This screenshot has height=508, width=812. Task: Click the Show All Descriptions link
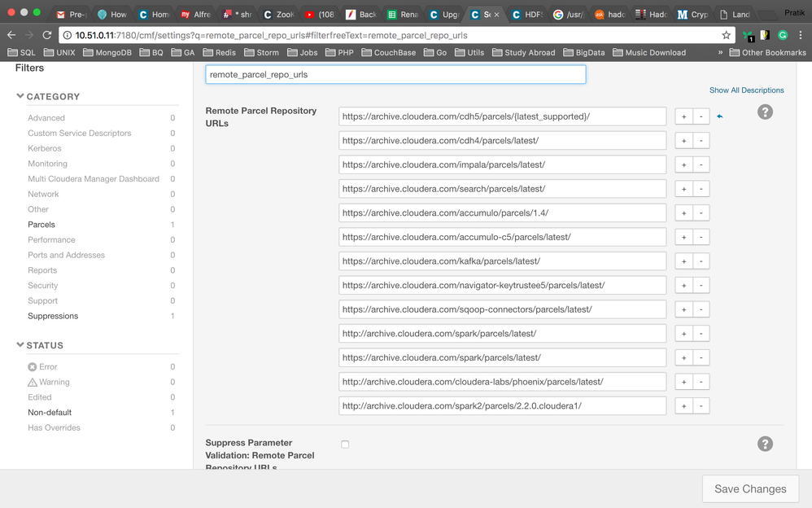tap(746, 90)
